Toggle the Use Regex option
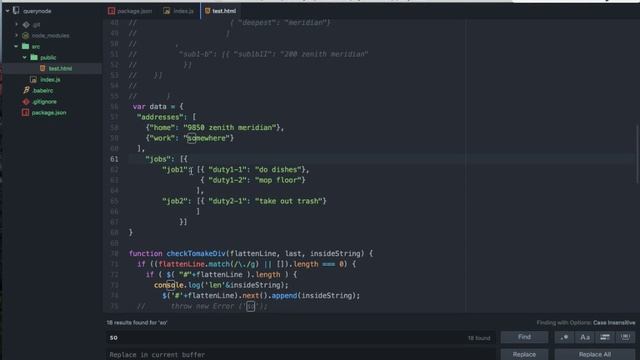Image resolution: width=640 pixels, height=360 pixels. [x=564, y=337]
